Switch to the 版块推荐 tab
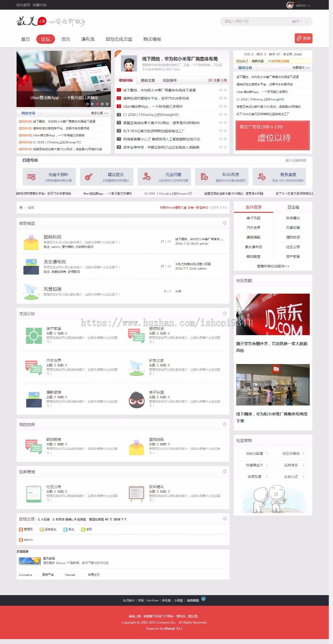333x644 pixels. pos(253,207)
